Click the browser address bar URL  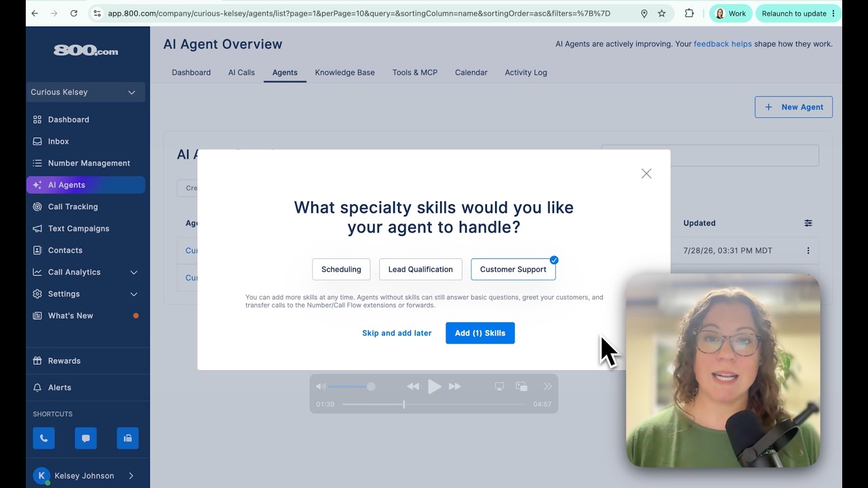[x=359, y=13]
